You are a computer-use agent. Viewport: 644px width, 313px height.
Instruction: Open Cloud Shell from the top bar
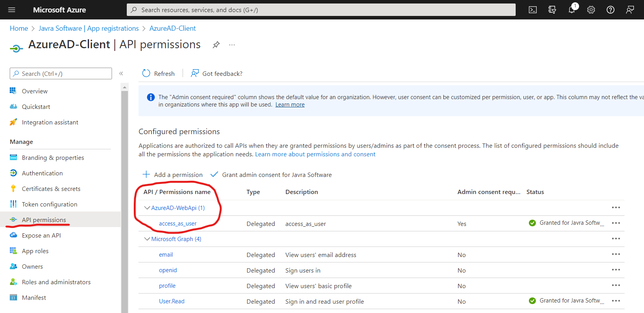[533, 10]
